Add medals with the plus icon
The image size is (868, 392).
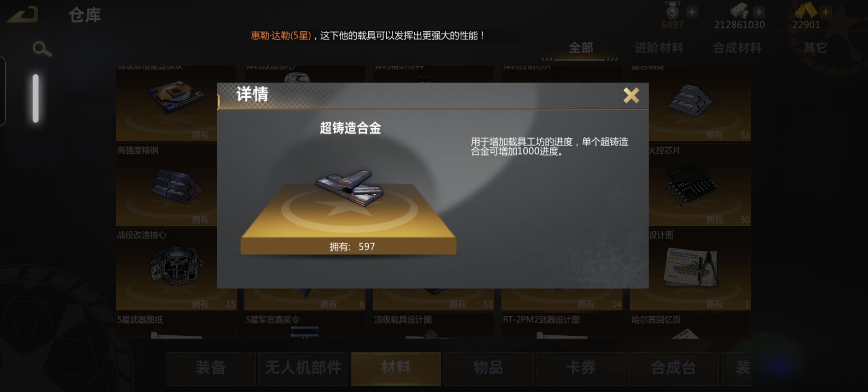[692, 12]
